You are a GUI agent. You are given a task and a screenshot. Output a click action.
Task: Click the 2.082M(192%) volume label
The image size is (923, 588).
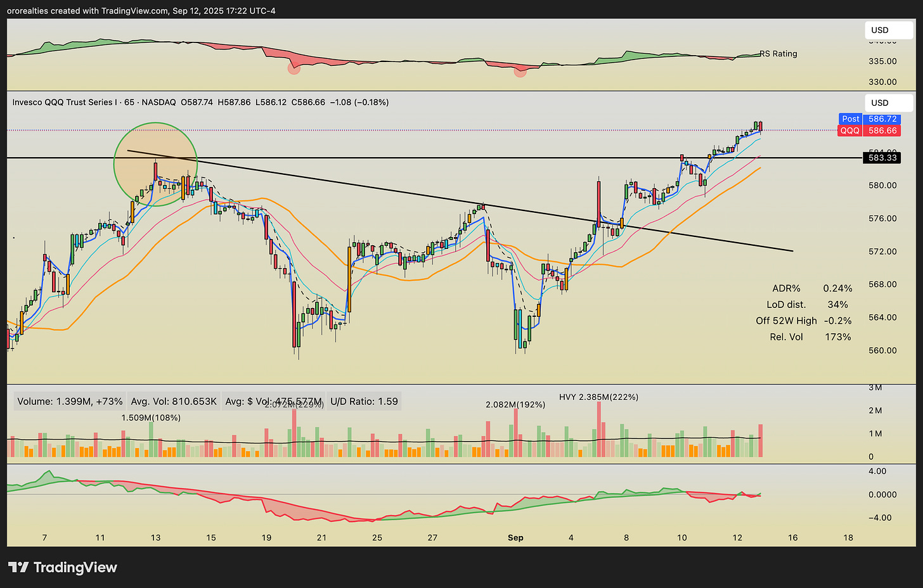[x=515, y=404]
